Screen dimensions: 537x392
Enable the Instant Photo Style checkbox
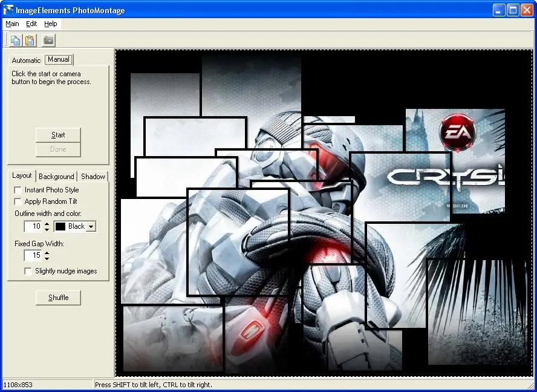18,190
